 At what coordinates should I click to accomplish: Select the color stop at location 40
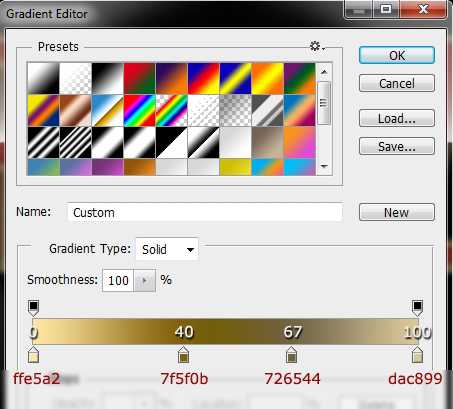(183, 354)
